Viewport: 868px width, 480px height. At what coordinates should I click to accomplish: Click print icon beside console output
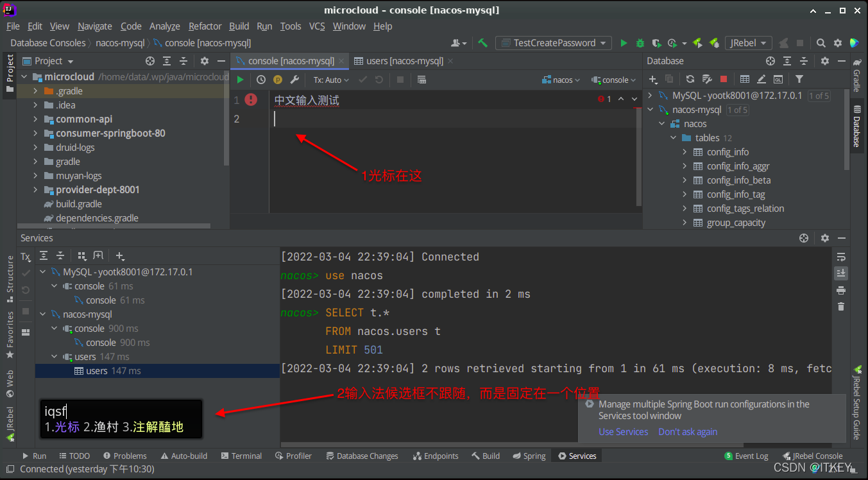841,290
